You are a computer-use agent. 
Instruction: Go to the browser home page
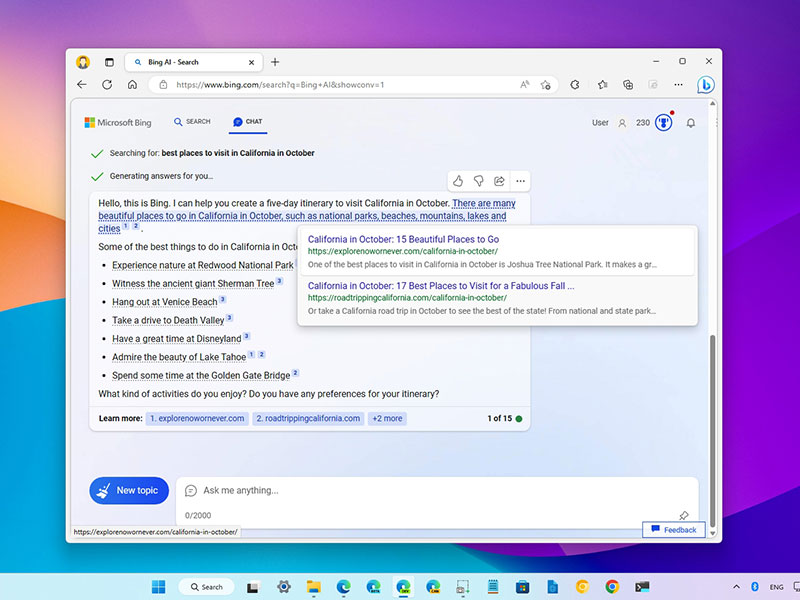132,85
